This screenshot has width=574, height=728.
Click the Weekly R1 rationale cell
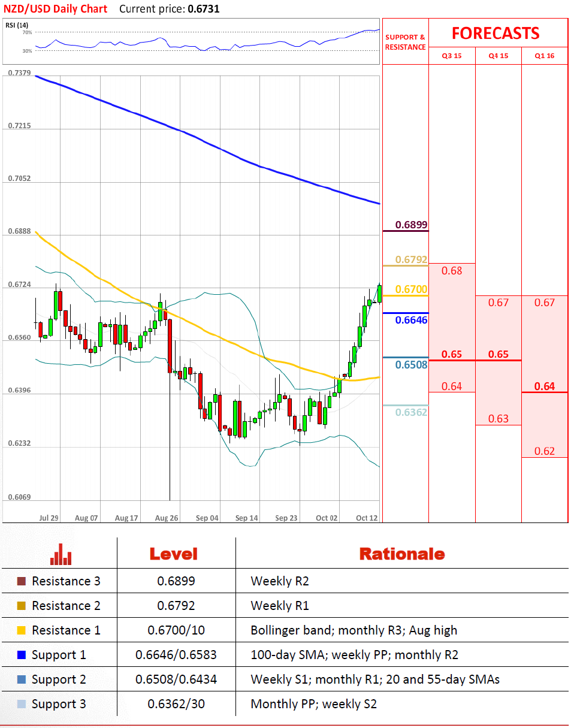[x=280, y=606]
